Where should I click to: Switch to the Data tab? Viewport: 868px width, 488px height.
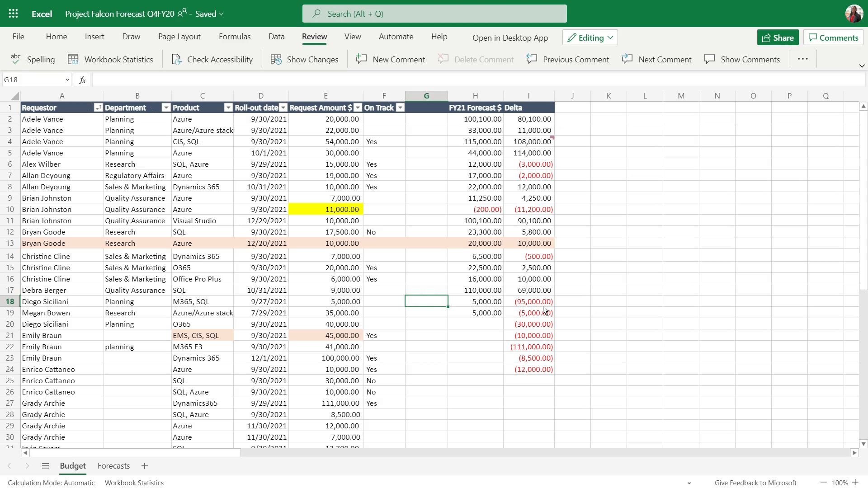point(276,37)
